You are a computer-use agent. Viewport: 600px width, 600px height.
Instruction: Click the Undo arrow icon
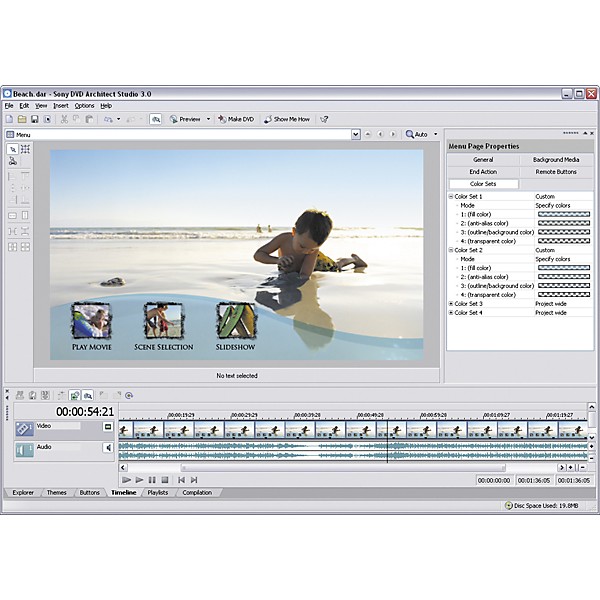[x=108, y=119]
